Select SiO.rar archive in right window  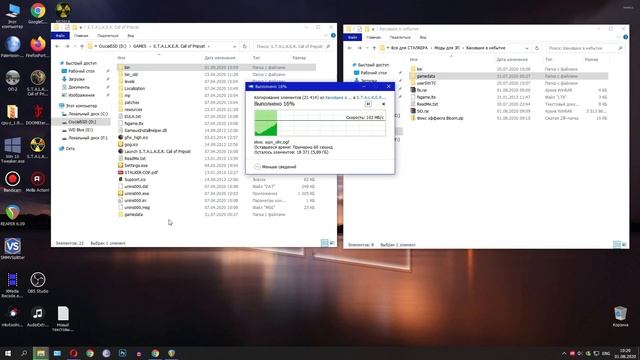[422, 111]
